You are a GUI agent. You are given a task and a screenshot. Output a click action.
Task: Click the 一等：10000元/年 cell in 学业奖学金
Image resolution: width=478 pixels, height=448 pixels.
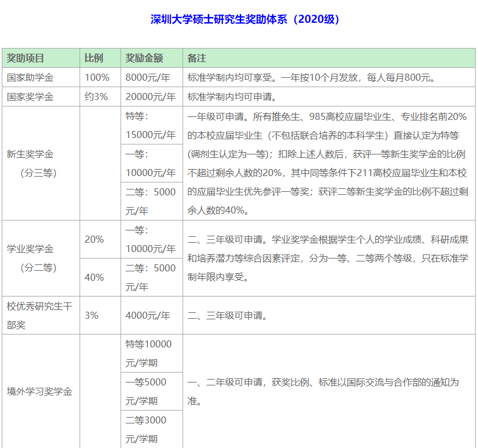[x=152, y=239]
